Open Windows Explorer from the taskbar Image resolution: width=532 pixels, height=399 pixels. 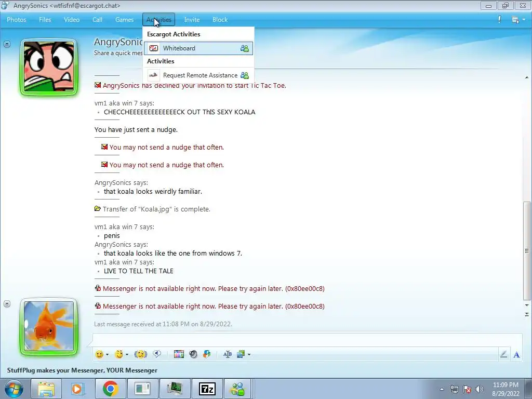(46, 389)
